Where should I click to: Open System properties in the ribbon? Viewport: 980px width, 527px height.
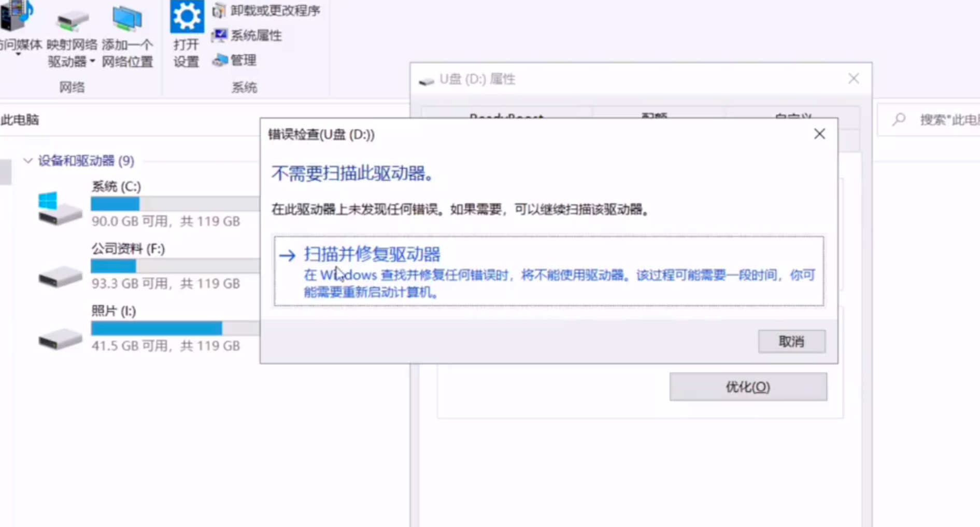[x=247, y=35]
